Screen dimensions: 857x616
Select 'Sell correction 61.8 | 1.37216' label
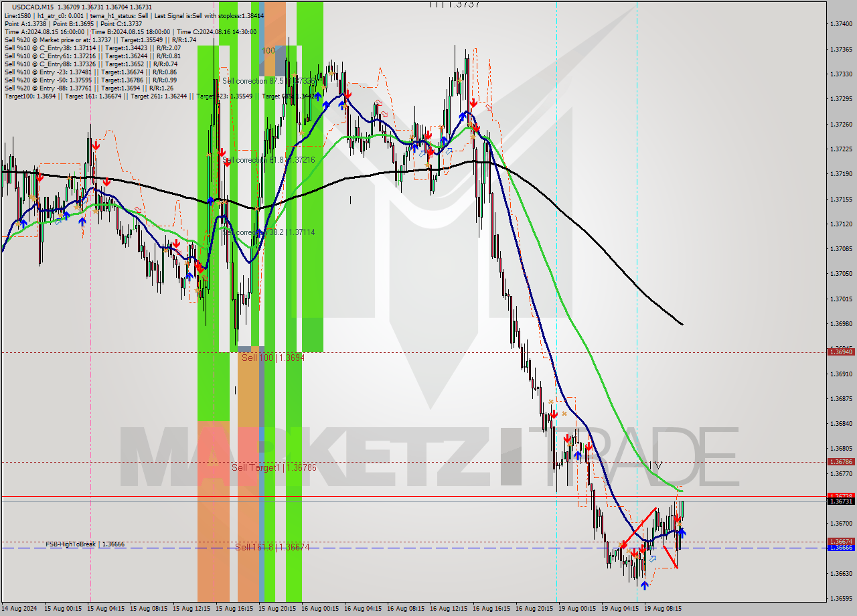coord(268,160)
